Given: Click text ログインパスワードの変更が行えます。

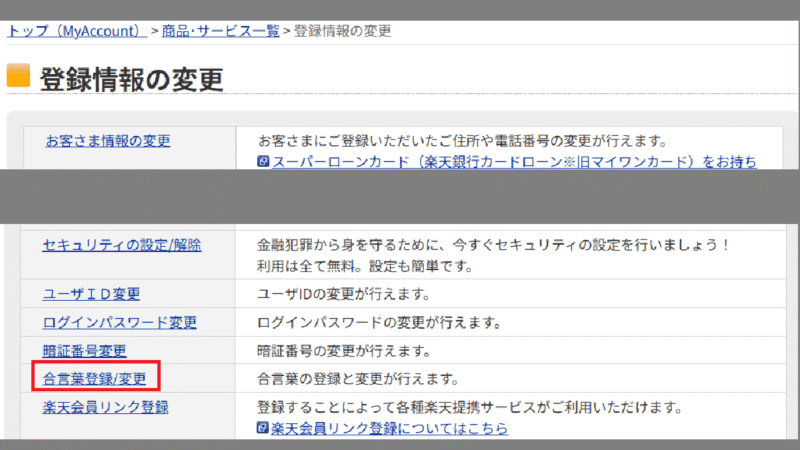Looking at the screenshot, I should point(379,323).
